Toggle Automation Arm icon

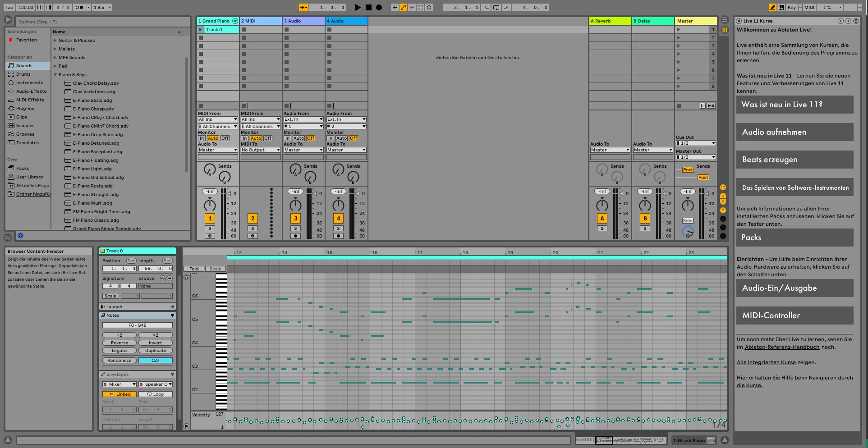click(403, 7)
